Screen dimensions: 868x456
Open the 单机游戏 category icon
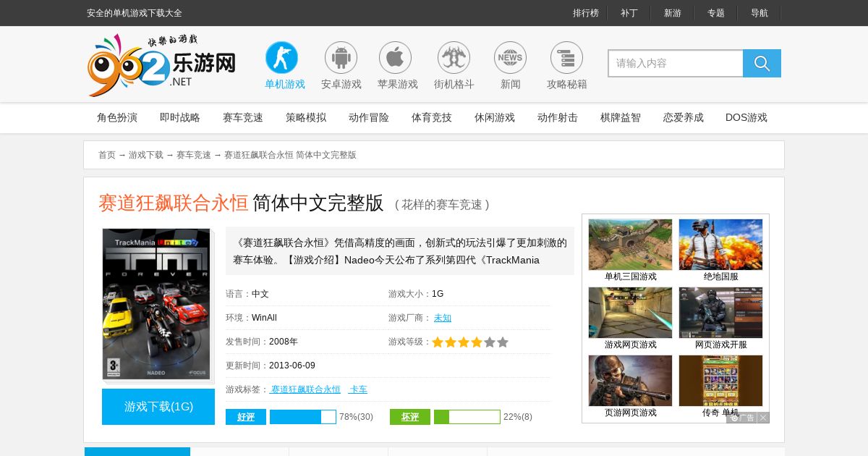click(282, 57)
